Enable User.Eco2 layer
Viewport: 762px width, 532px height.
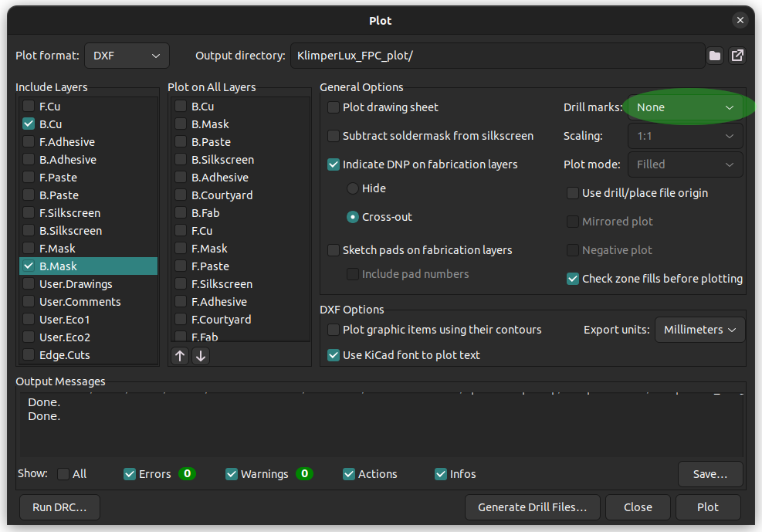(x=29, y=337)
